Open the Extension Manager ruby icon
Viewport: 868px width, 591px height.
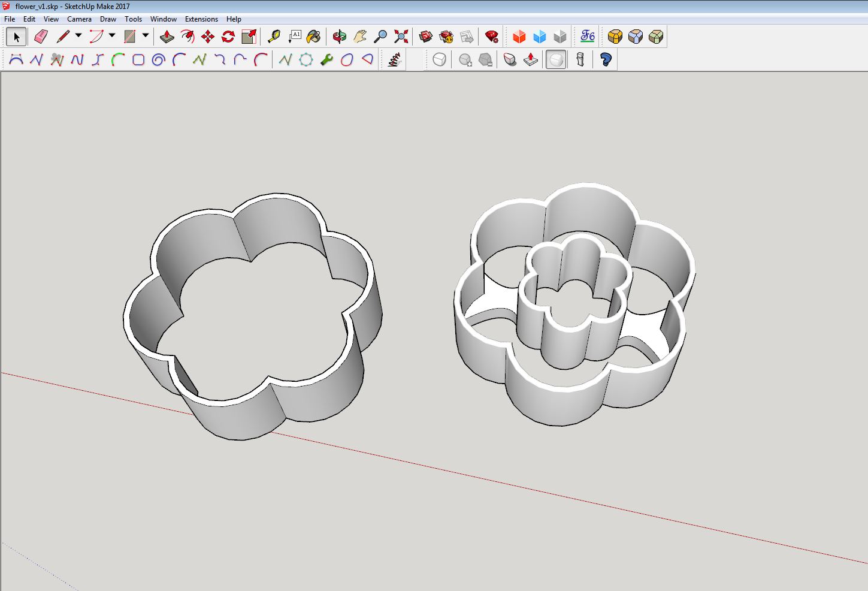point(492,37)
